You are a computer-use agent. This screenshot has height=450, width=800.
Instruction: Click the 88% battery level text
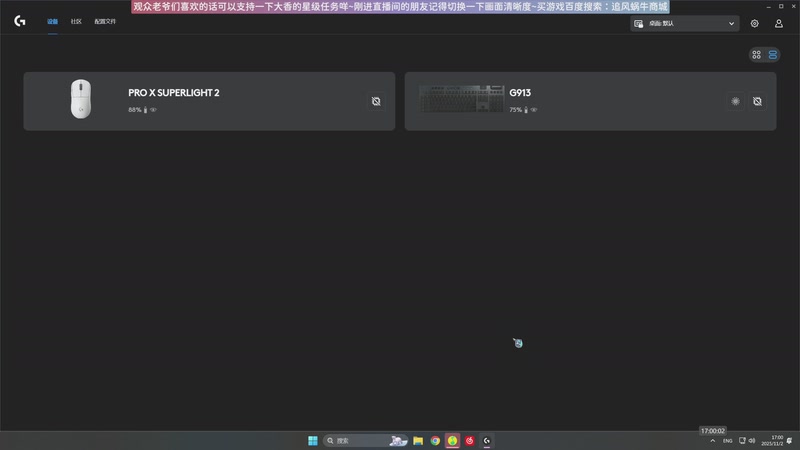[x=135, y=110]
